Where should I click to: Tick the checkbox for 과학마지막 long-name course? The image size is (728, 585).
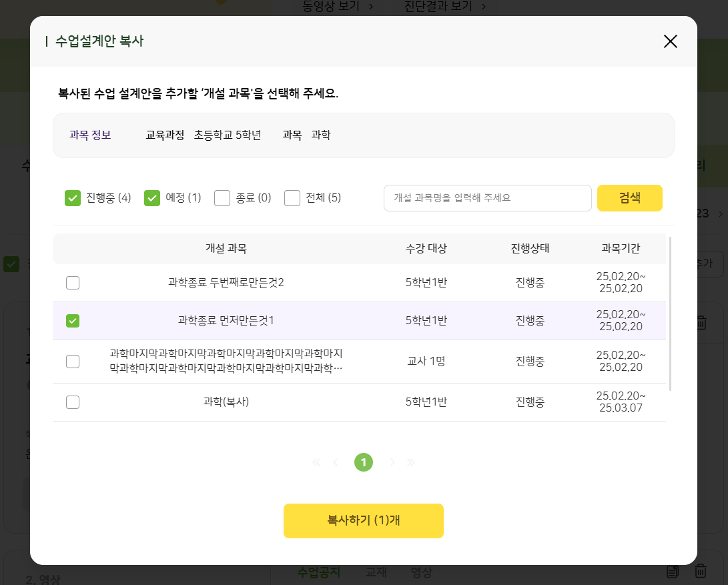pyautogui.click(x=73, y=362)
